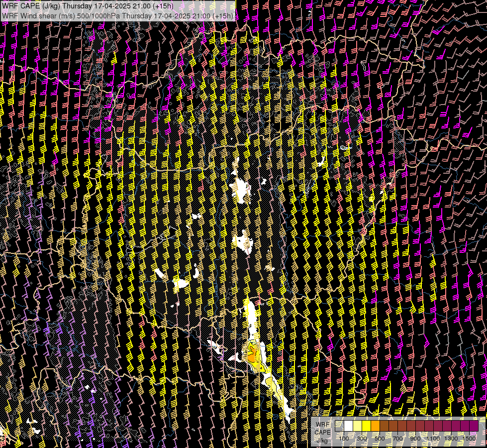This screenshot has height=448, width=487.
Task: Click the legend value 100
Action: tap(344, 439)
